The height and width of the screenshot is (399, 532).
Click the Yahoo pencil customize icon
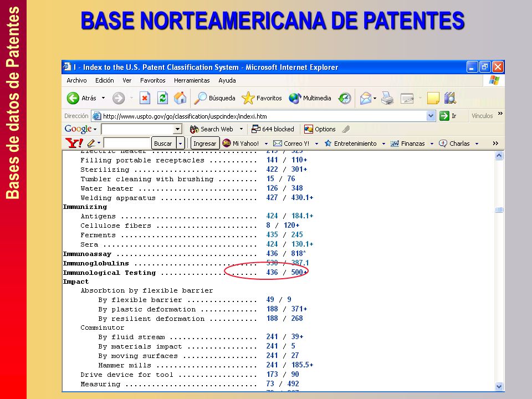[91, 143]
